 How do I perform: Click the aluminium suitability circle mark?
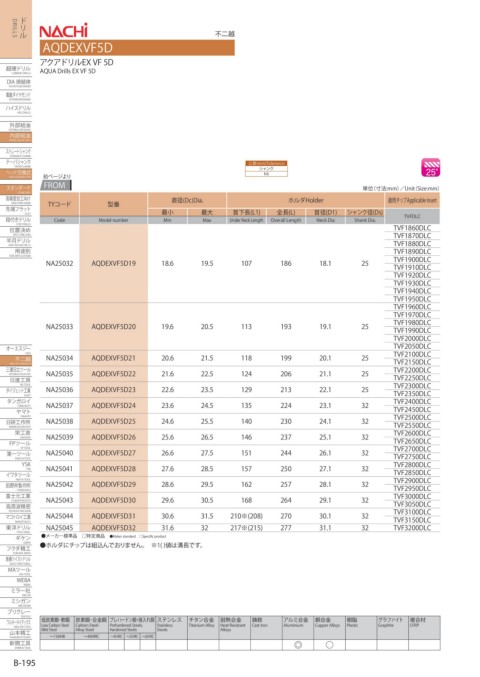click(298, 645)
